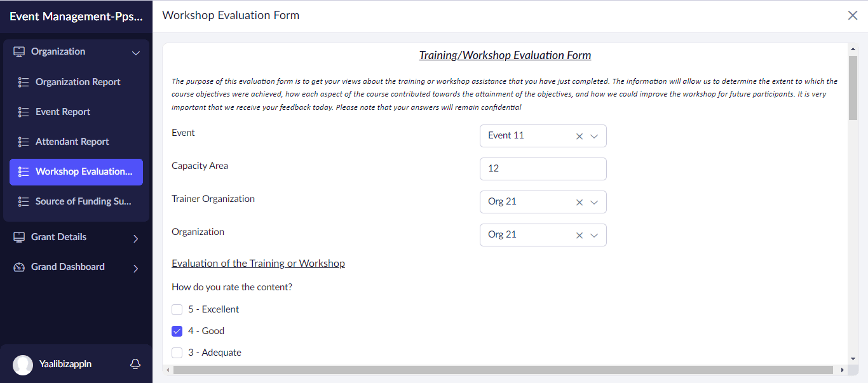Click the Organization monitor icon in sidebar

pos(19,52)
